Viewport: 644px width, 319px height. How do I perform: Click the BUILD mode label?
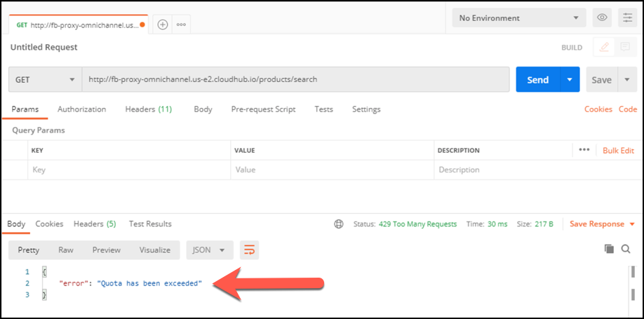point(572,48)
